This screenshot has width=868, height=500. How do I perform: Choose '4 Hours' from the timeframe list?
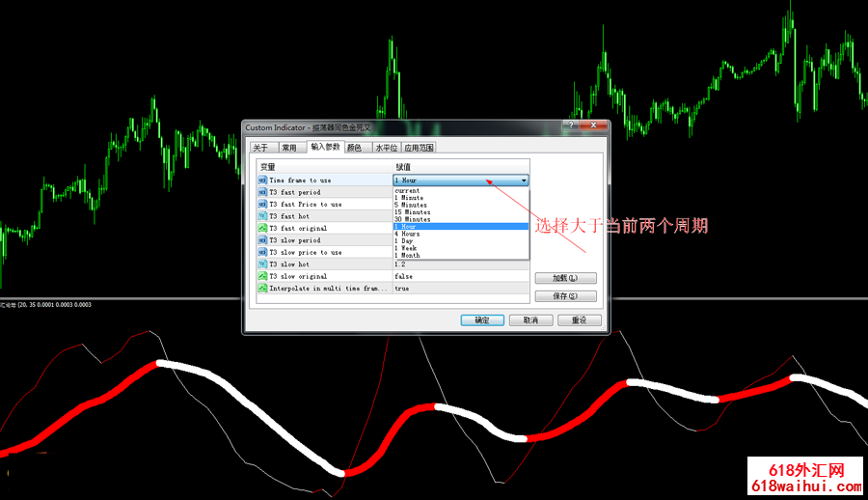point(407,234)
